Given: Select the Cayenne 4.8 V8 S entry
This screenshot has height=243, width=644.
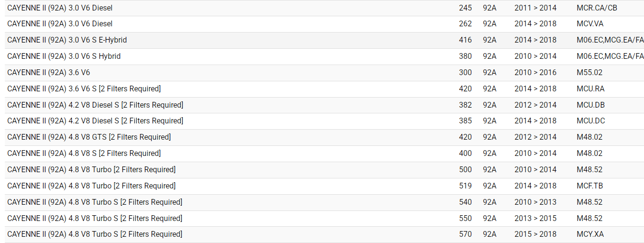Looking at the screenshot, I should coord(84,154).
